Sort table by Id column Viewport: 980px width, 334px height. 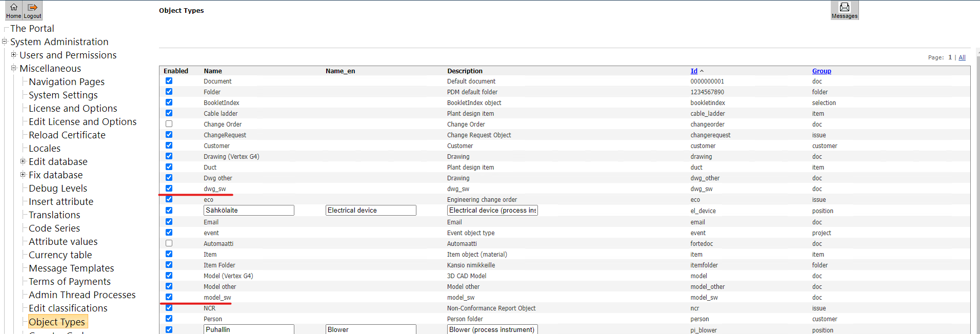pos(694,71)
